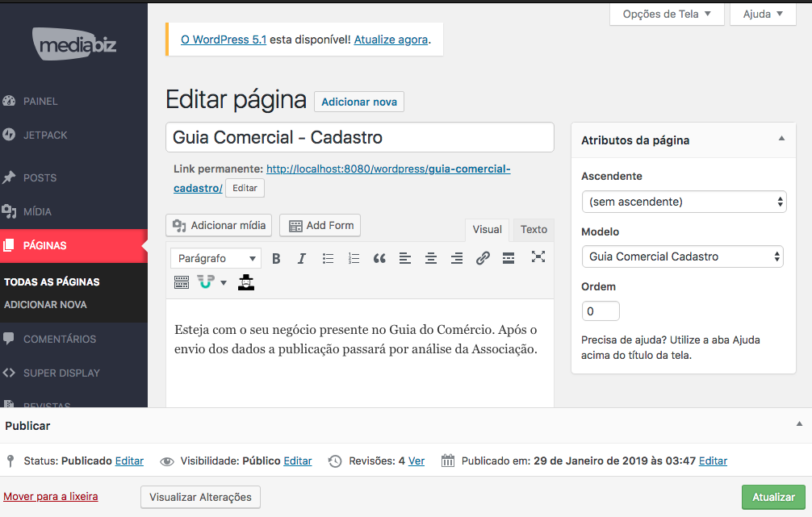Click Todas as Páginas submenu
This screenshot has width=812, height=517.
(52, 282)
